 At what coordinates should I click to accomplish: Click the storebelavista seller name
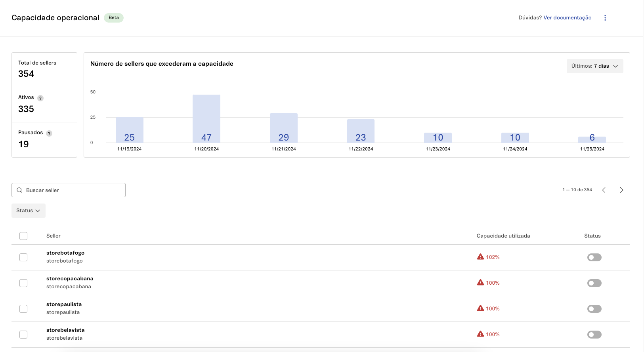coord(65,330)
